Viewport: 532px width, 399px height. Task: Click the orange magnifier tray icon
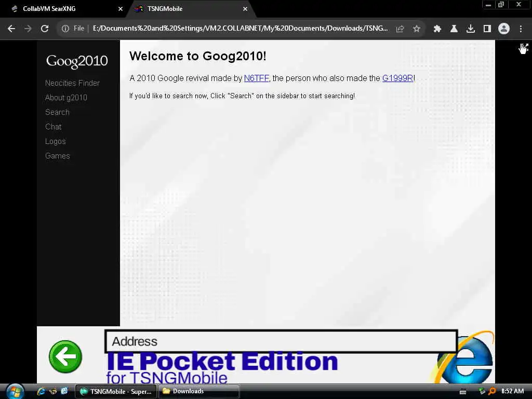492,391
